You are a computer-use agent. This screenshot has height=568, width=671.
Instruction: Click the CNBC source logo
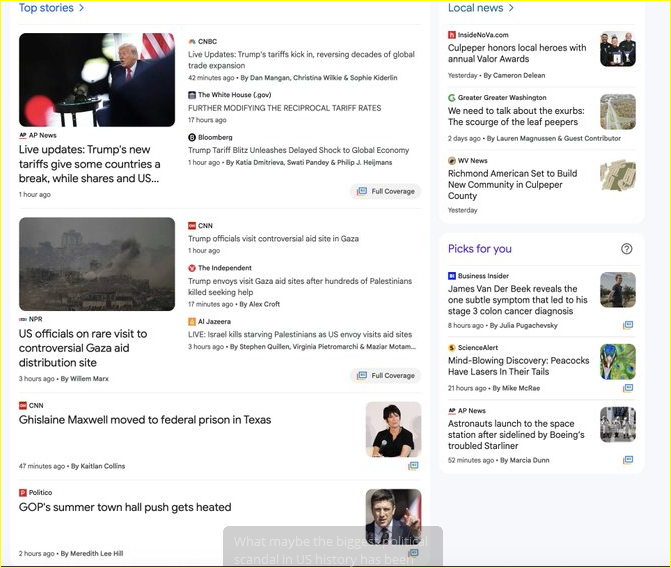tap(192, 42)
